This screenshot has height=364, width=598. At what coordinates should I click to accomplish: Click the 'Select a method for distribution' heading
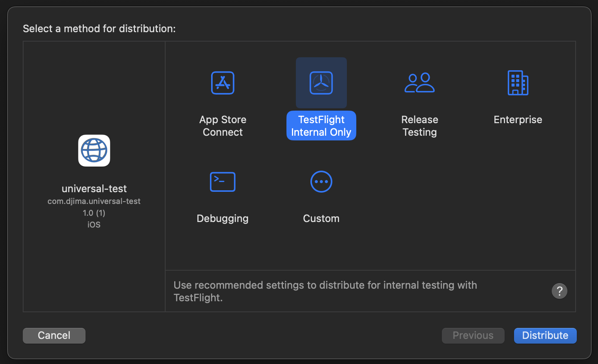[99, 29]
